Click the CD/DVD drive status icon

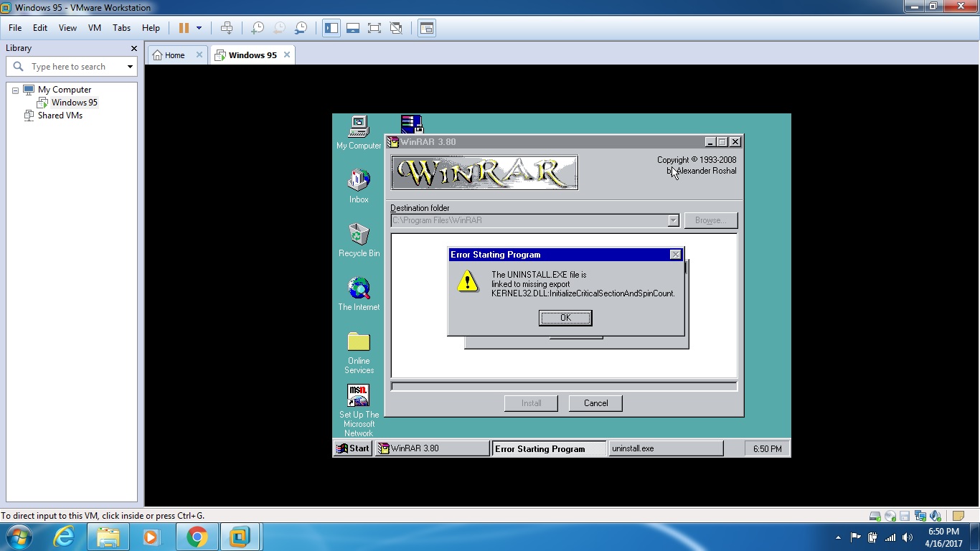click(890, 516)
